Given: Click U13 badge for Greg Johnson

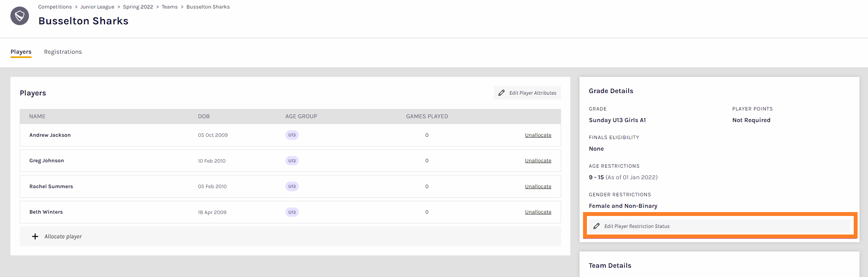Looking at the screenshot, I should click(292, 161).
